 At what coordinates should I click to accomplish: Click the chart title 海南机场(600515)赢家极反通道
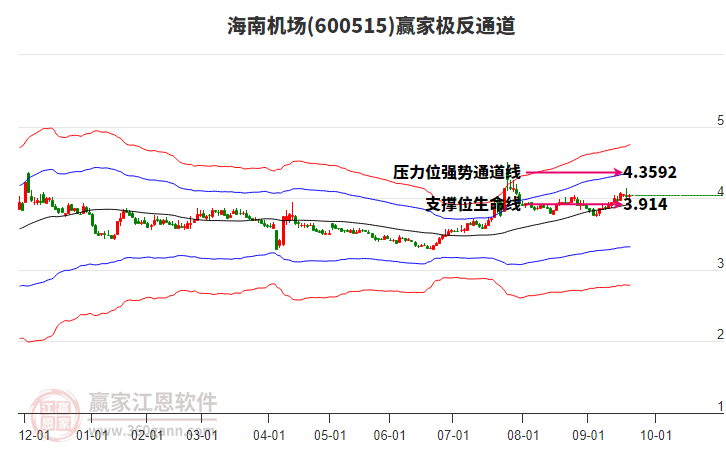(x=371, y=26)
